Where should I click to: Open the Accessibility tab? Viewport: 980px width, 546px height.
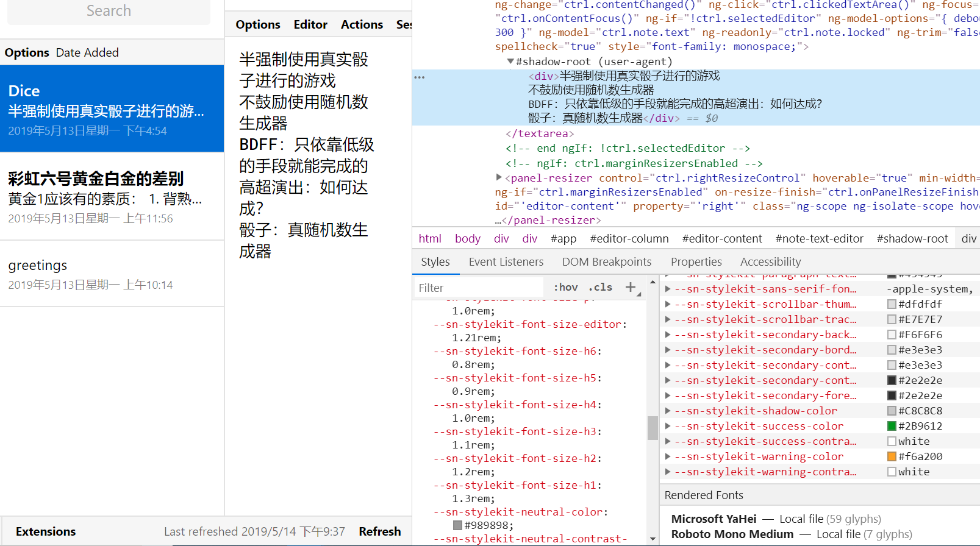click(771, 262)
